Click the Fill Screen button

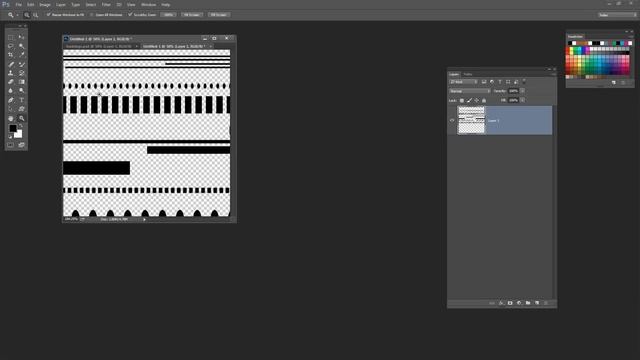tap(219, 15)
